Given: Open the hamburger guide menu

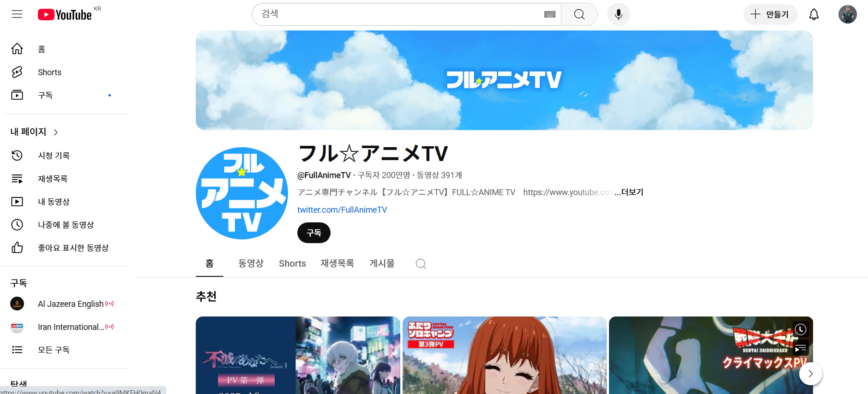Looking at the screenshot, I should coord(17,14).
